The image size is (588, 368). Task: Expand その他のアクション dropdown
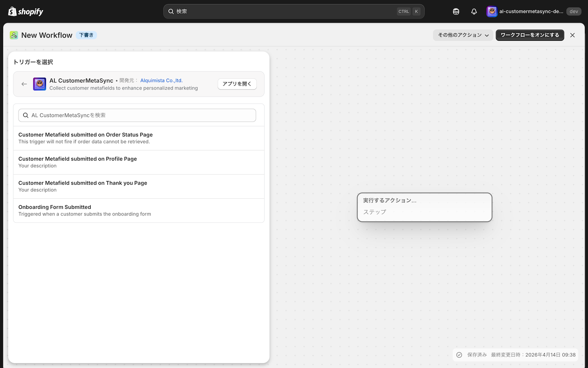pos(463,35)
